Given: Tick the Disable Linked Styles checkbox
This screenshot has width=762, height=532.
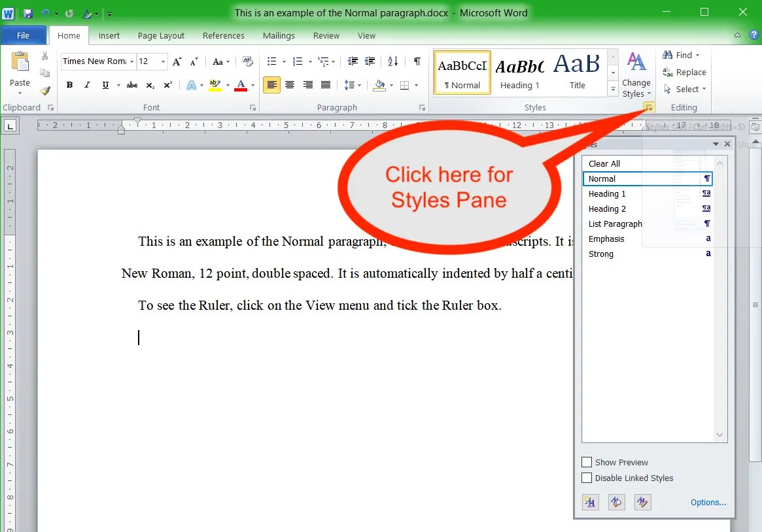Looking at the screenshot, I should [x=587, y=478].
